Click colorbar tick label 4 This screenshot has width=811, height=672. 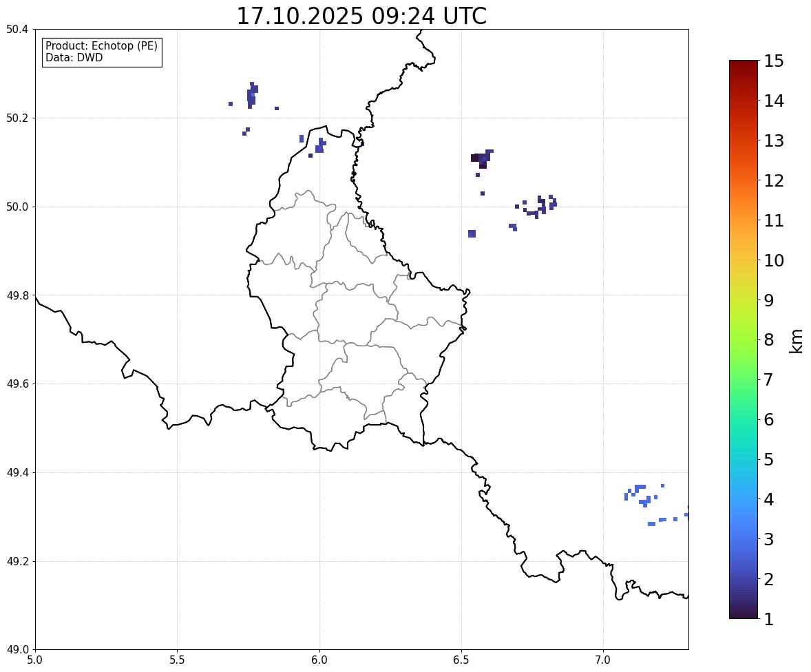click(769, 499)
